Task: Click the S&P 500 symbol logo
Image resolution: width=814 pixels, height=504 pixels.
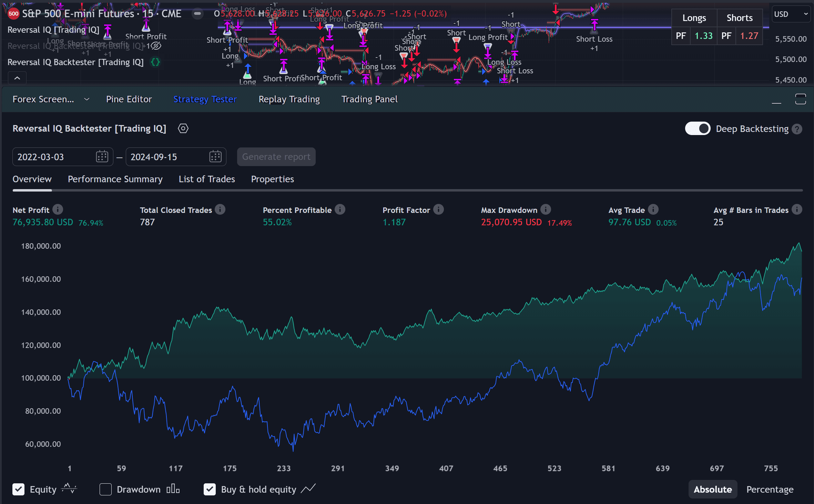Action: 13,14
